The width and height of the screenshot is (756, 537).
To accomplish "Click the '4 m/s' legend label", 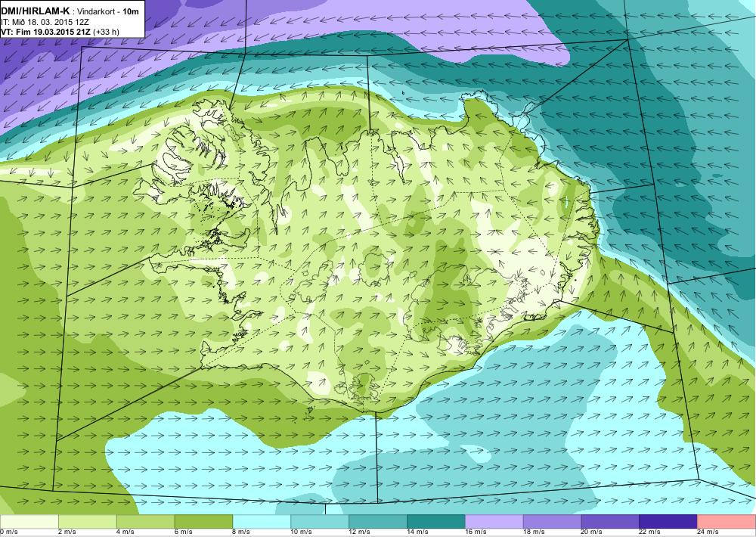I will click(x=125, y=532).
